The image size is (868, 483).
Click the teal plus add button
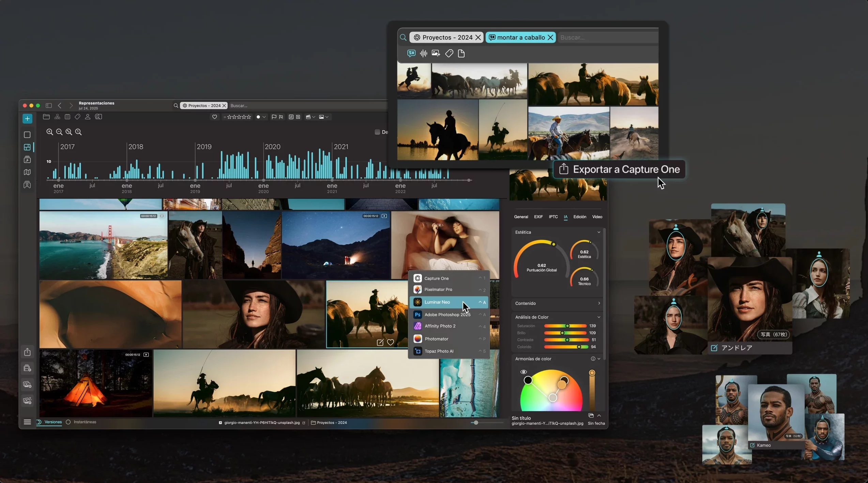point(27,119)
